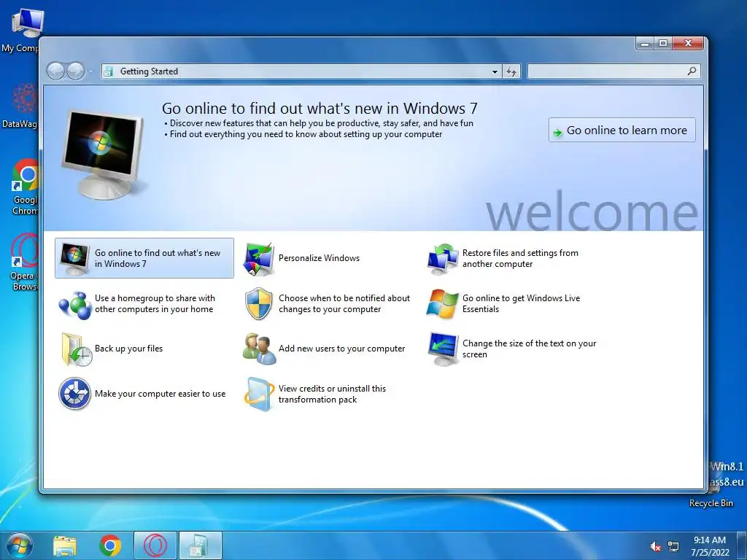Expand the address bar dropdown arrow
This screenshot has height=560, width=747.
click(x=495, y=71)
